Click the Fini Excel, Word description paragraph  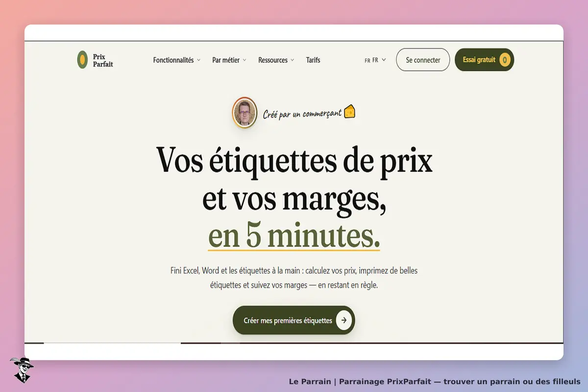294,277
